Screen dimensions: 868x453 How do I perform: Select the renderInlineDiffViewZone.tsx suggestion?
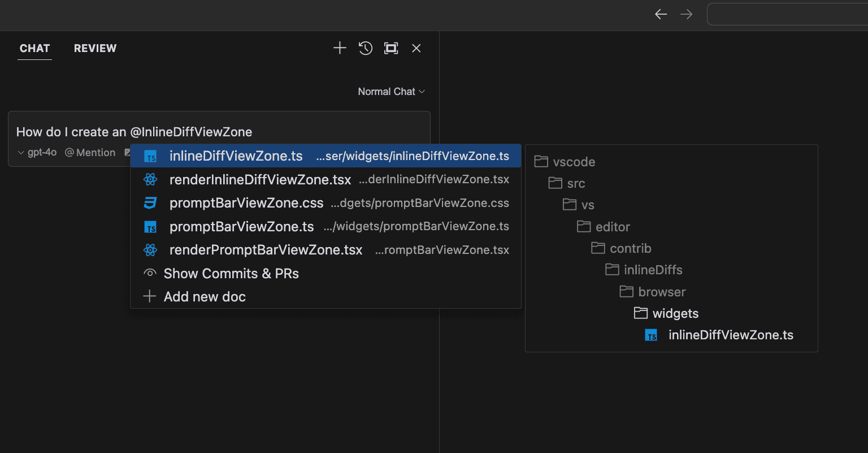pyautogui.click(x=325, y=180)
